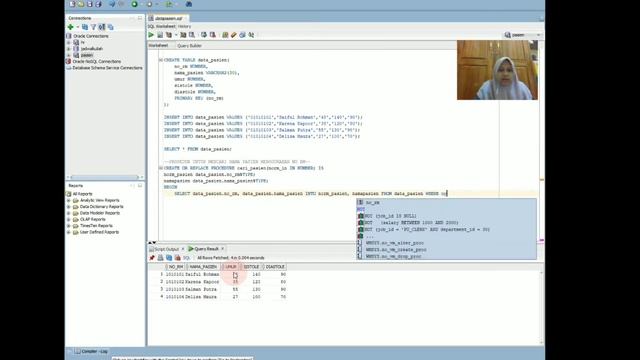Click the refresh icon in Query Result toolbar
This screenshot has width=640, height=360.
tap(169, 258)
